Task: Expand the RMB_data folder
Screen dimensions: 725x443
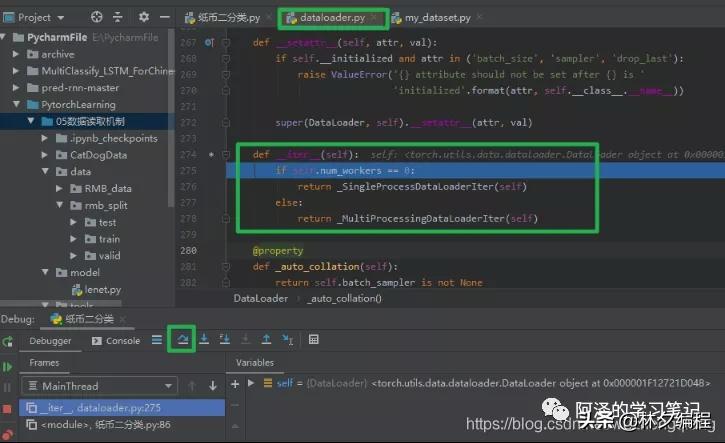Action: (x=75, y=188)
